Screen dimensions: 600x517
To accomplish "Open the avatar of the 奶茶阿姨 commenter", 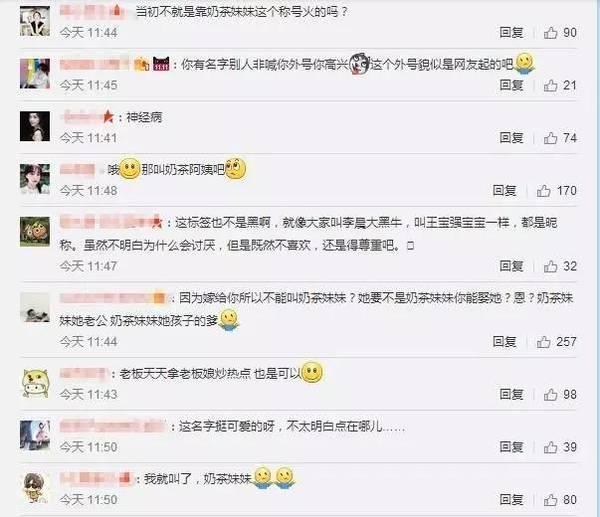I will coord(35,179).
